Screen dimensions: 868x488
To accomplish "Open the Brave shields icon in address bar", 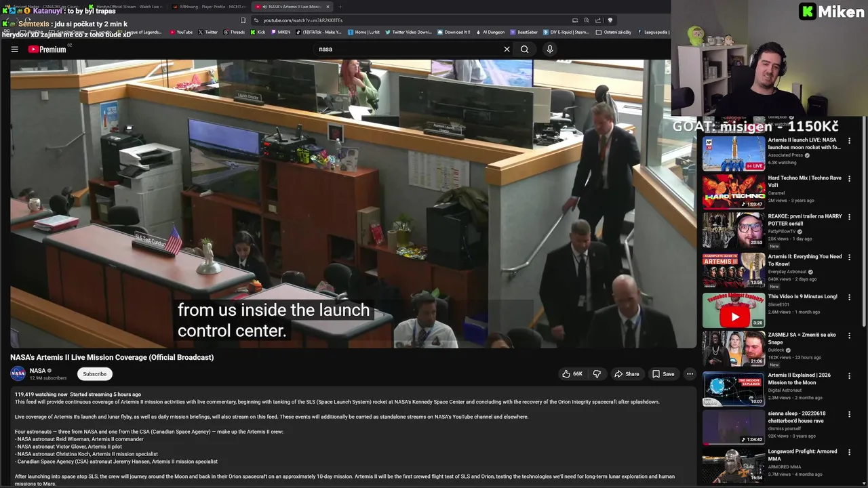I will click(x=610, y=20).
